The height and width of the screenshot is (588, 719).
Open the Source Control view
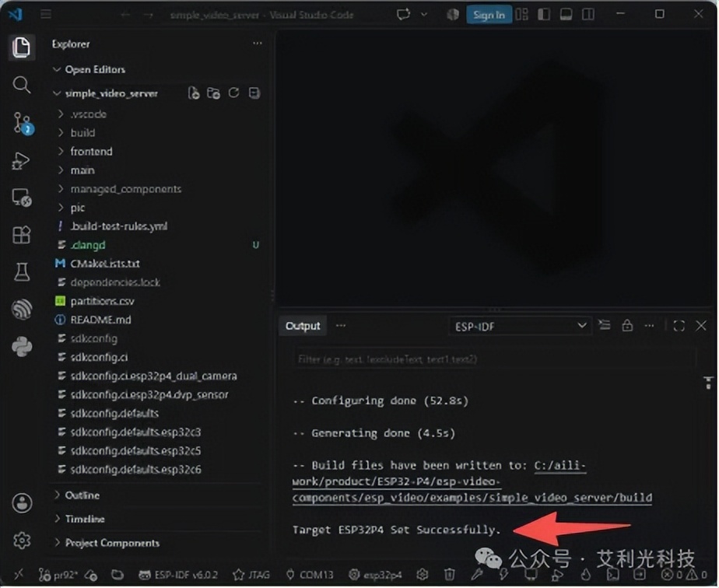[x=22, y=123]
